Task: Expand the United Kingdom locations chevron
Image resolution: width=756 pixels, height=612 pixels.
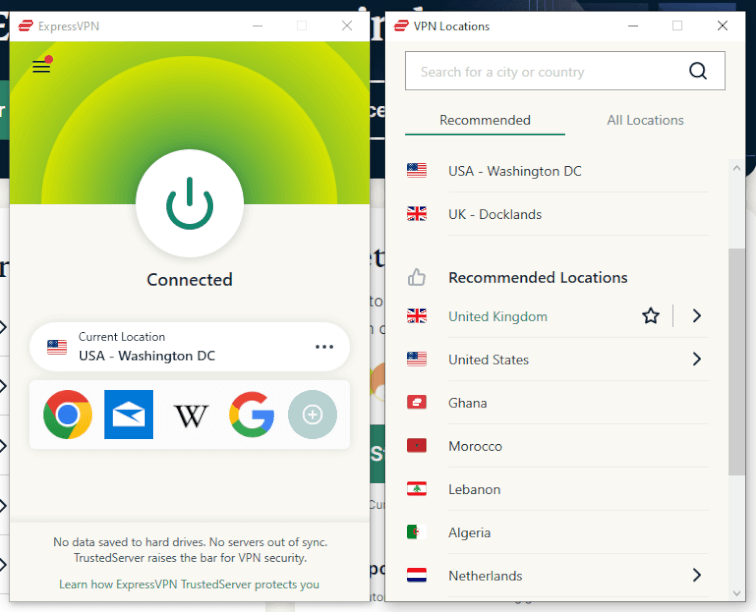Action: tap(696, 316)
